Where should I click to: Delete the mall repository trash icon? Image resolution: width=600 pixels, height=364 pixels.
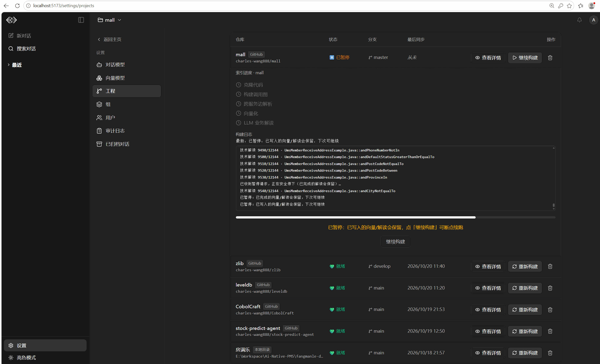(x=550, y=58)
